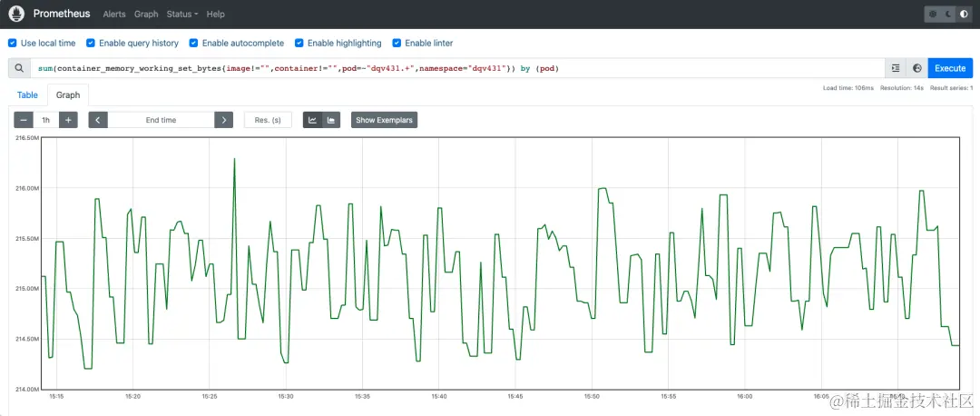Open the Help page
The image size is (980, 416).
coord(216,14)
